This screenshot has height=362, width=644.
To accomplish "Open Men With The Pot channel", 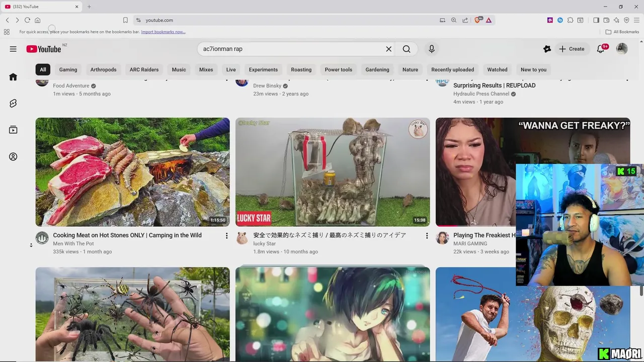I will [73, 244].
